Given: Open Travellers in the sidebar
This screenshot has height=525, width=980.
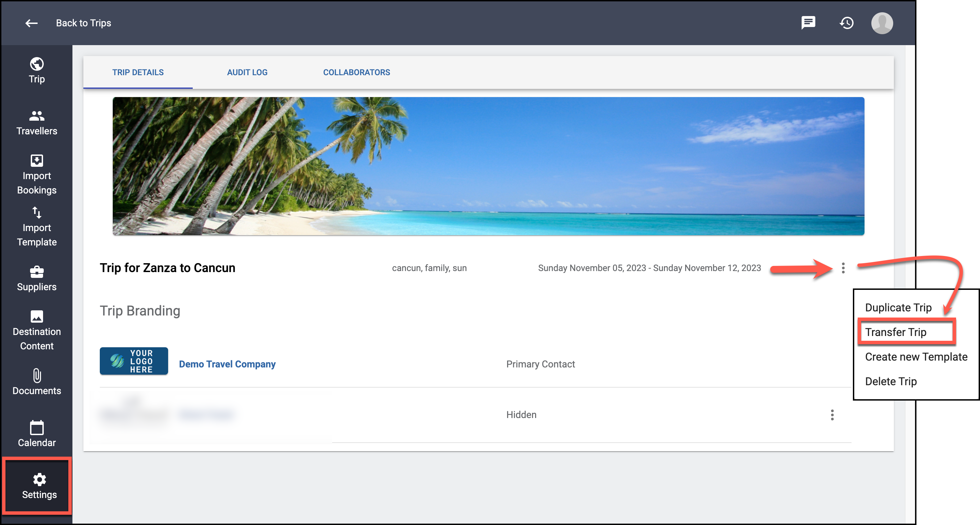Looking at the screenshot, I should (37, 122).
